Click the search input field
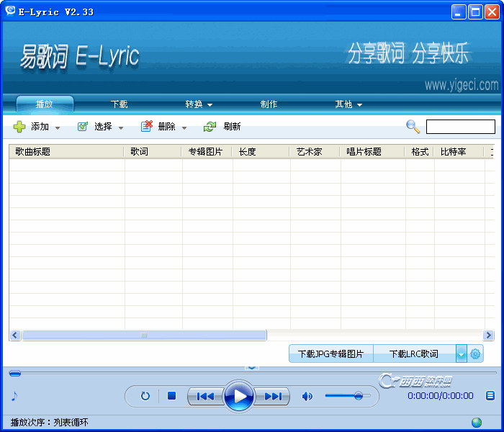This screenshot has width=504, height=432. click(460, 127)
